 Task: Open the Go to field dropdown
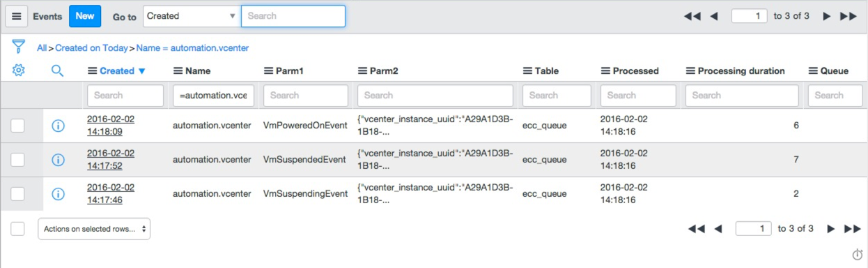tap(192, 16)
